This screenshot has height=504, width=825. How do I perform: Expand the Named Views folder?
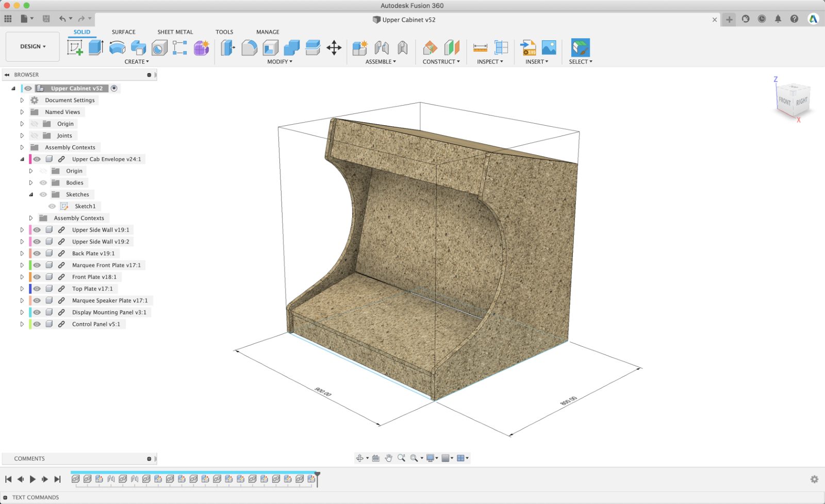coord(22,112)
